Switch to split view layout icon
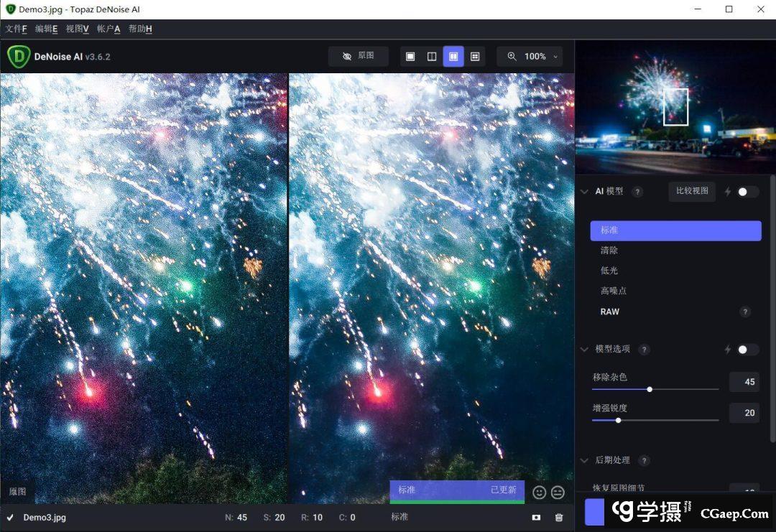This screenshot has height=532, width=776. click(x=432, y=57)
